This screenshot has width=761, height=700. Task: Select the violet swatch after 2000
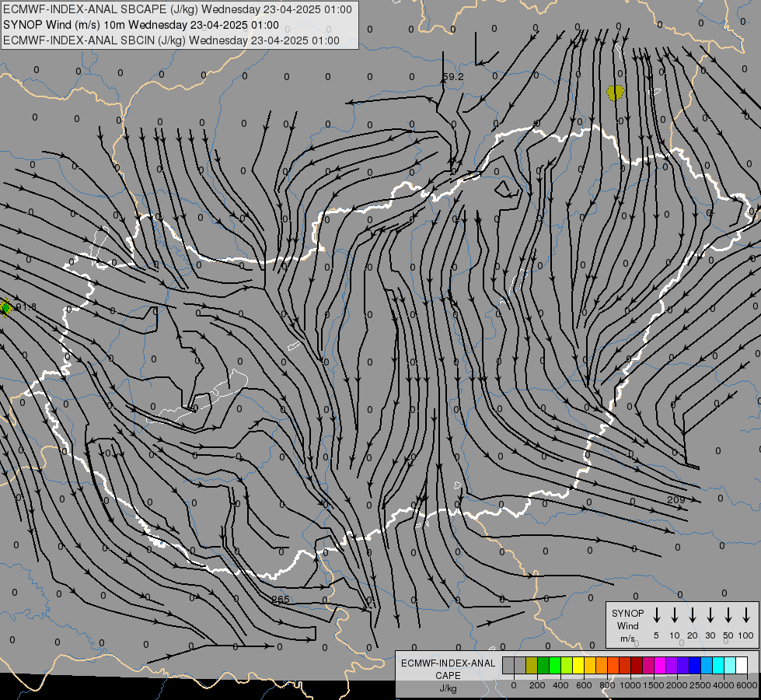tap(683, 665)
